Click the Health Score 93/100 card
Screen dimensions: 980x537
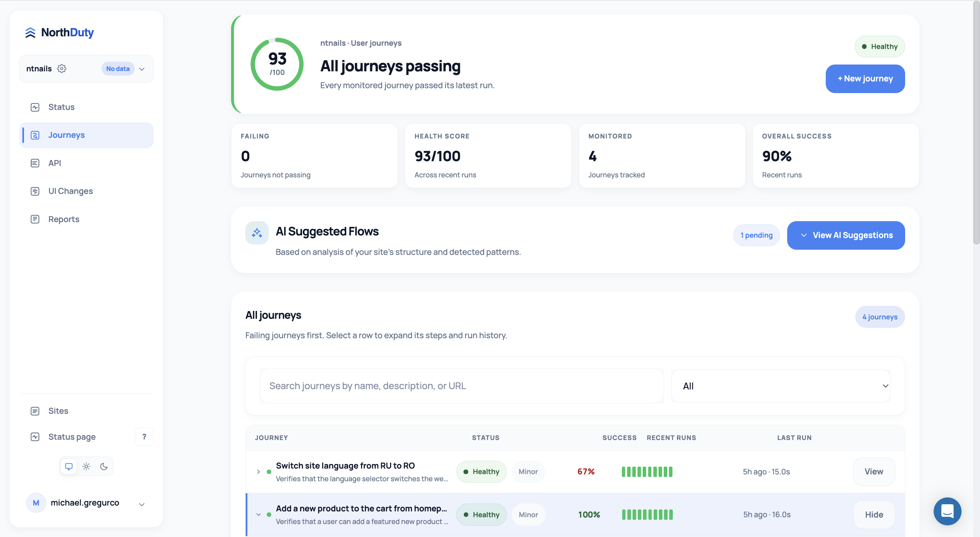(x=488, y=156)
